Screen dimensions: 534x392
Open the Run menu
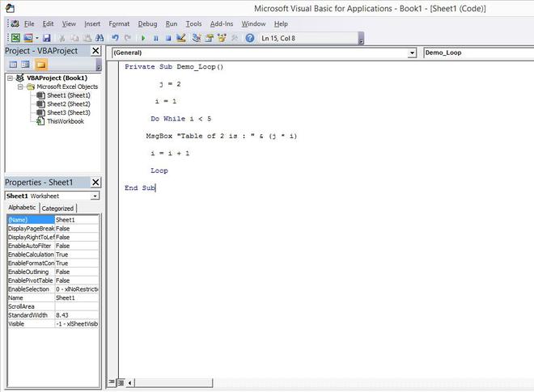click(x=172, y=23)
